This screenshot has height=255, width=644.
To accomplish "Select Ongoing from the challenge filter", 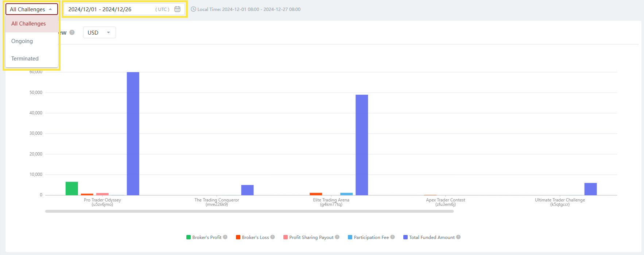I will coord(22,41).
